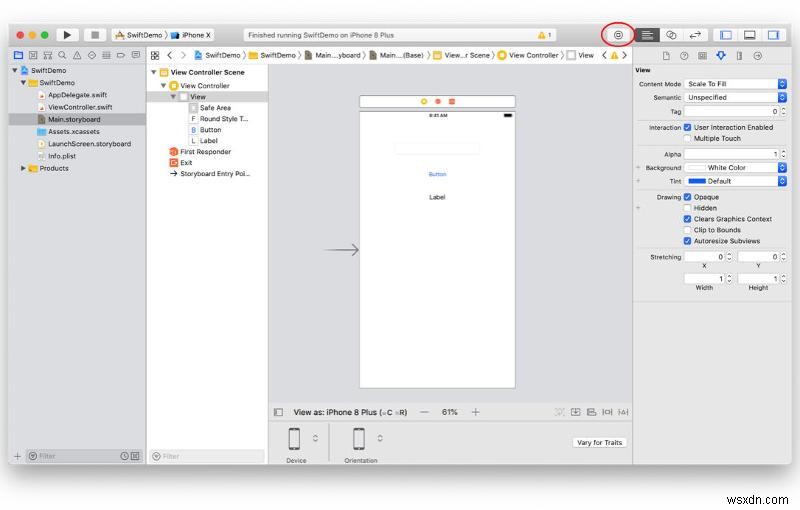Click the white Background color swatch

(x=696, y=168)
